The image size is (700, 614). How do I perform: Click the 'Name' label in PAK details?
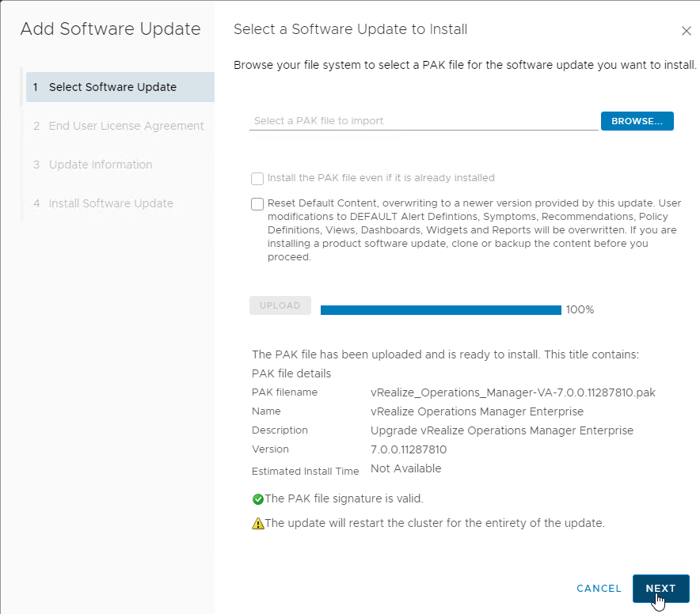pos(266,411)
